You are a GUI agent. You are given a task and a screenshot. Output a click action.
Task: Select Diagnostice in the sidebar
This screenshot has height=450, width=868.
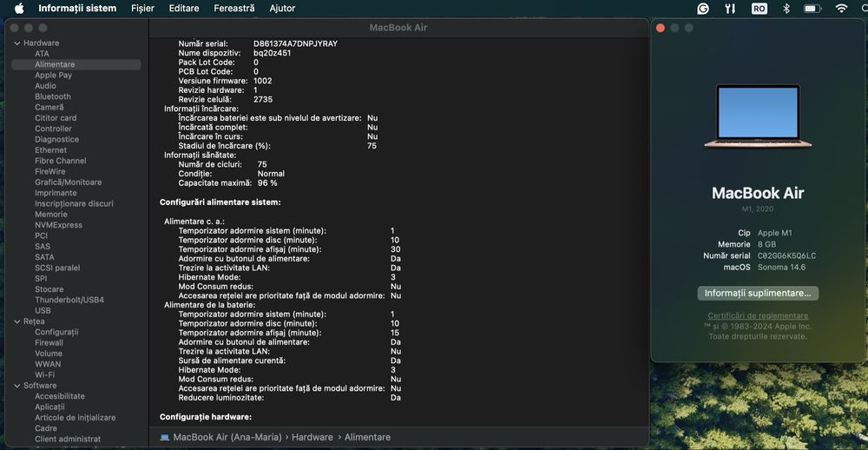pyautogui.click(x=57, y=140)
